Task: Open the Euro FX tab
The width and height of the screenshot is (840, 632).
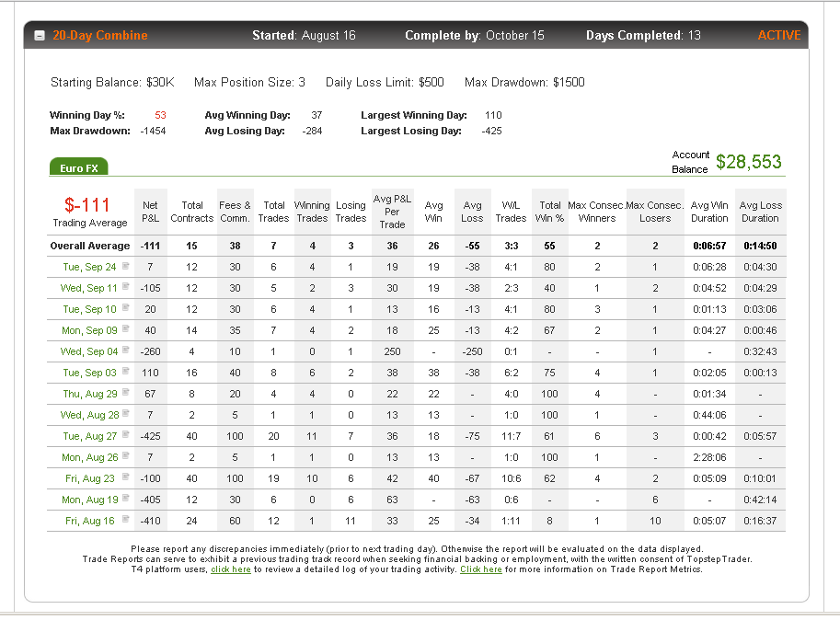Action: click(79, 167)
